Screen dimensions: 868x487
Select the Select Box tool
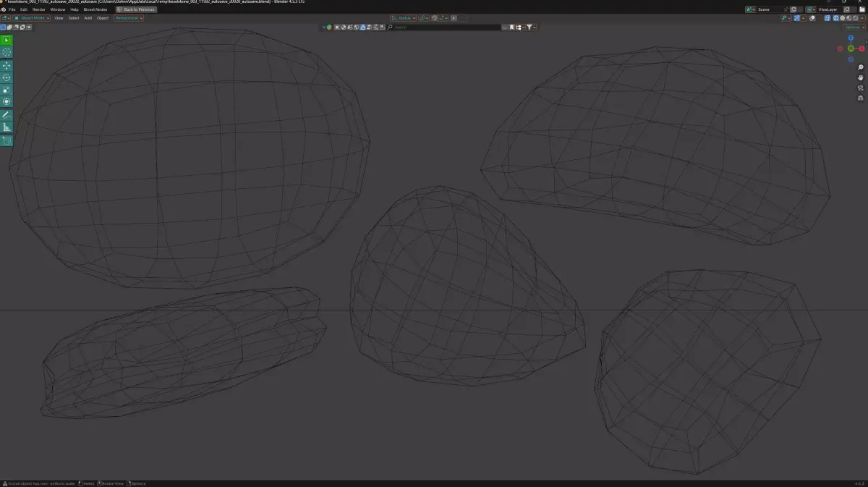click(7, 41)
